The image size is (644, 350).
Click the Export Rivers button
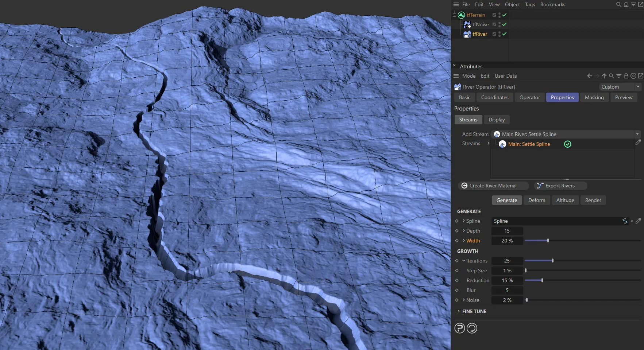[560, 186]
